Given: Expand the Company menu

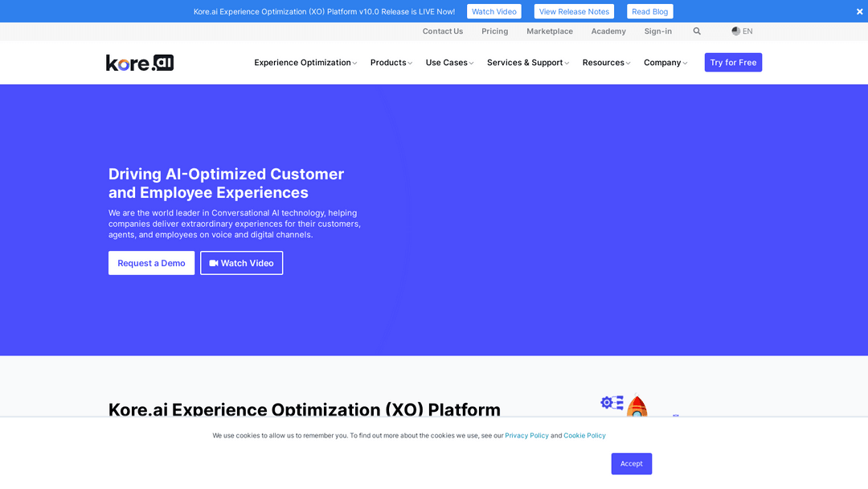Looking at the screenshot, I should tap(665, 63).
